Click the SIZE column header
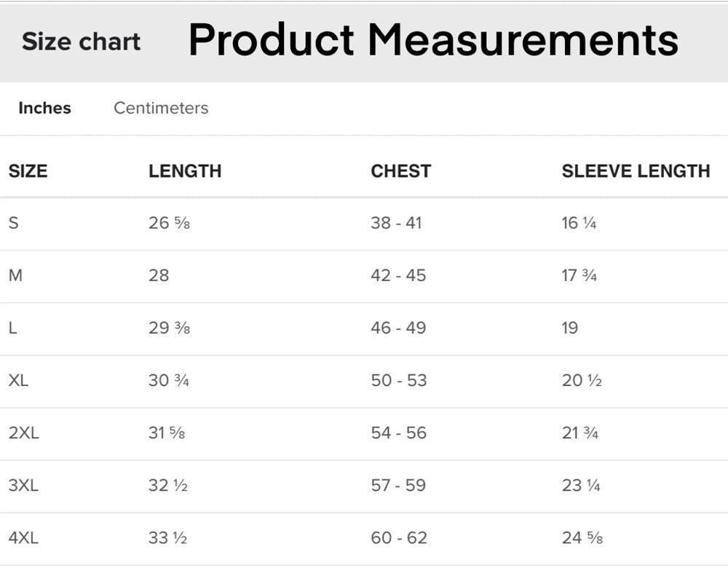The image size is (728, 568). click(28, 171)
